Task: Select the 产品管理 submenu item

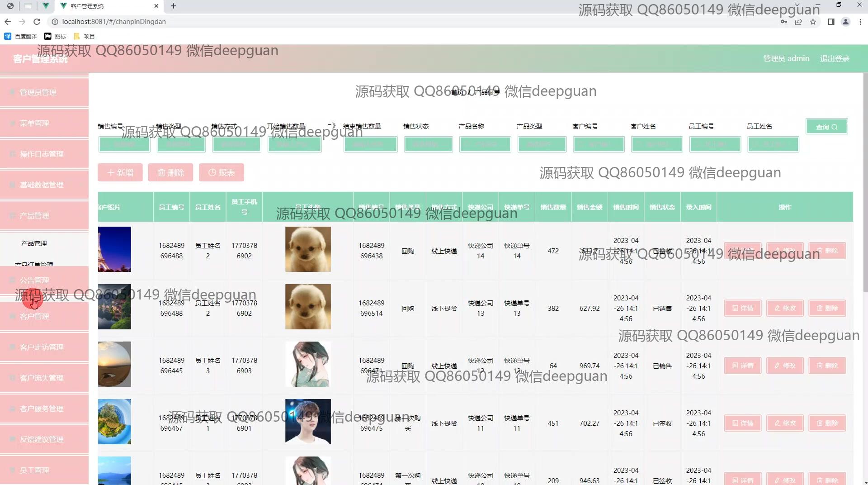Action: (34, 243)
